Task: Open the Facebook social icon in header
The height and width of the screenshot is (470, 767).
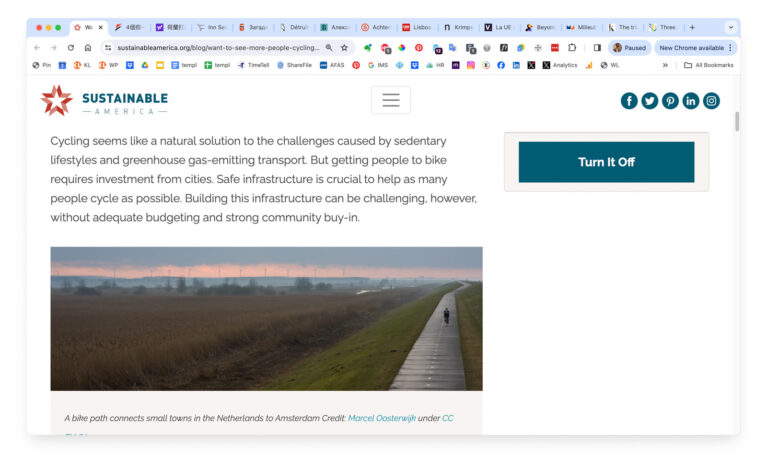Action: tap(629, 101)
